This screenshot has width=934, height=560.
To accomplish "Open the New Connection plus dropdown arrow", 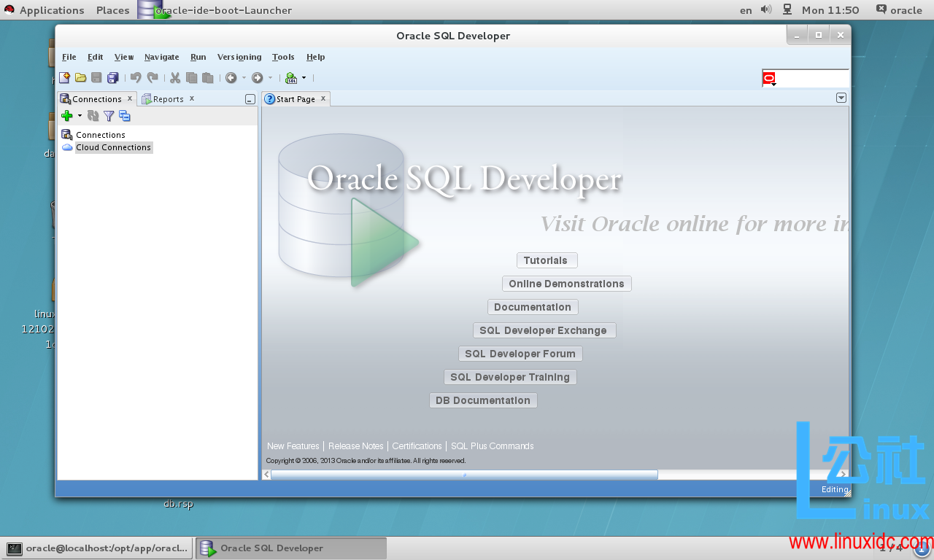I will click(x=80, y=116).
